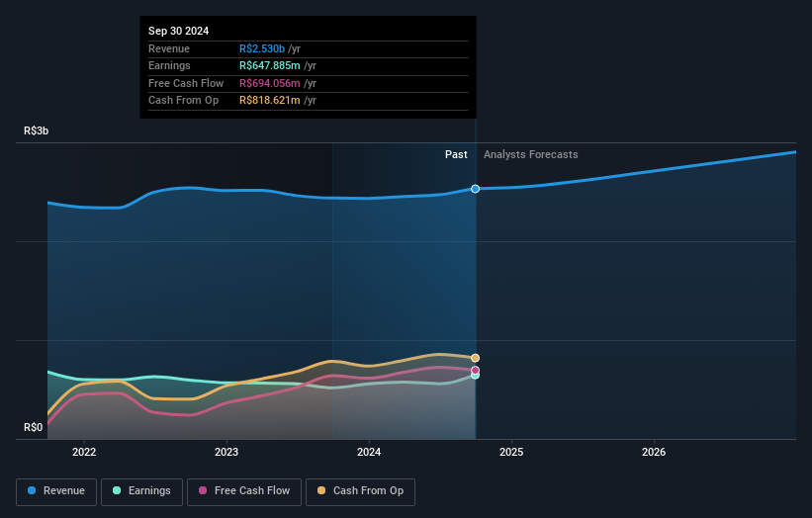Toggle the Earnings legend button

(x=141, y=491)
